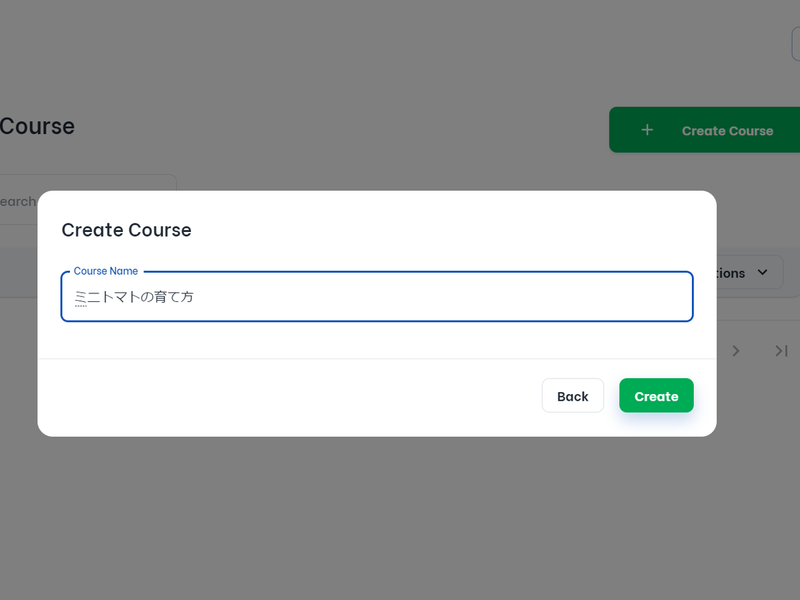Screen dimensions: 800x600
Task: Click Create to submit the new course
Action: coord(656,395)
